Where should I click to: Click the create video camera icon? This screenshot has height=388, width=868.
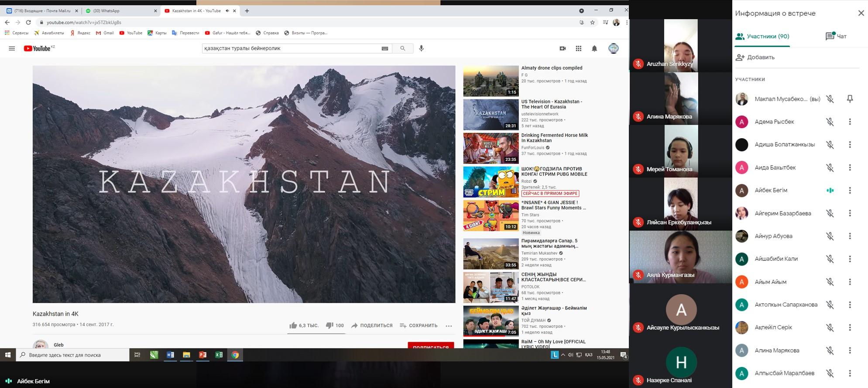(563, 48)
